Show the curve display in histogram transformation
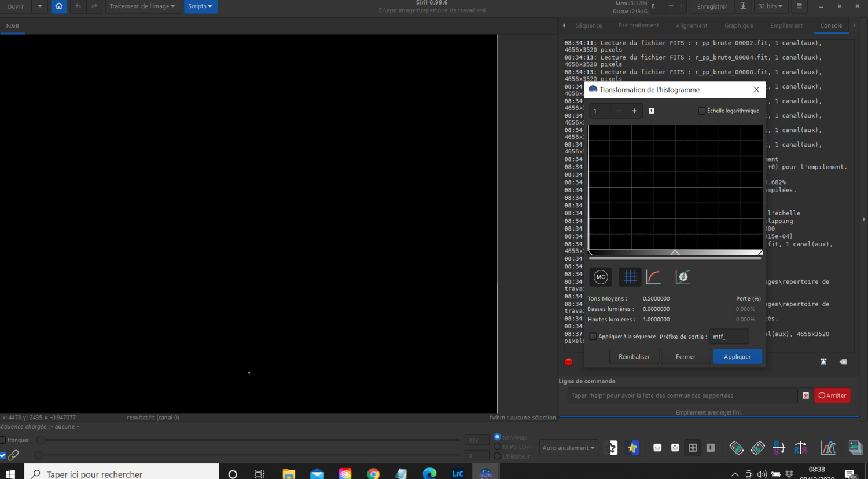This screenshot has width=868, height=479. point(653,277)
